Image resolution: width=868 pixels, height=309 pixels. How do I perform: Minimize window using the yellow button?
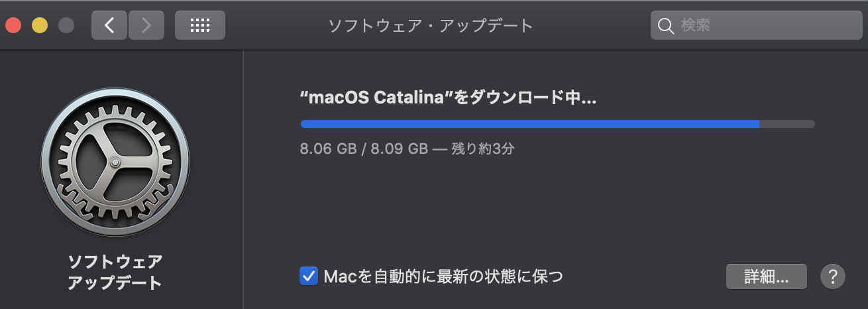pyautogui.click(x=40, y=26)
